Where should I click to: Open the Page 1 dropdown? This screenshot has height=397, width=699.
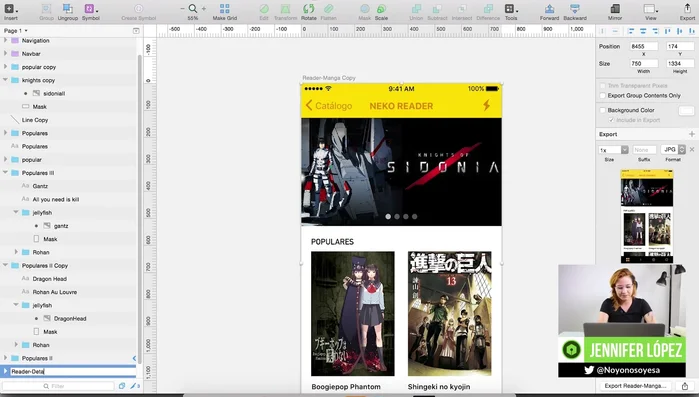tap(16, 31)
